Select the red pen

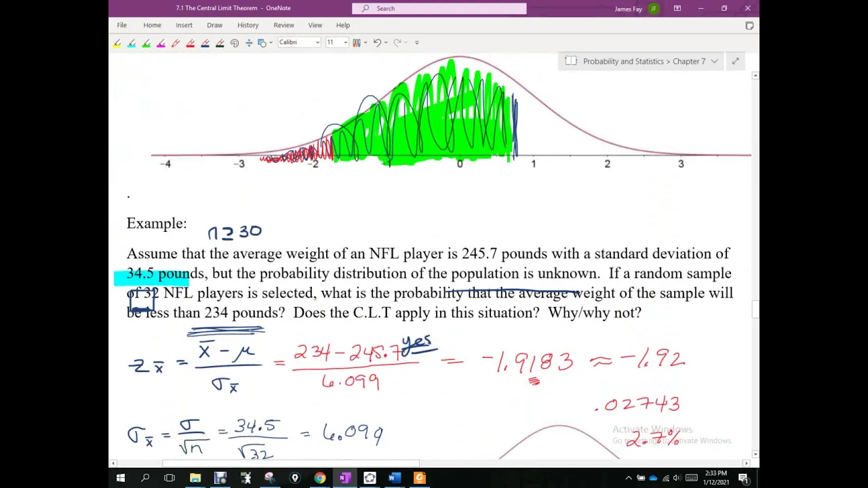pyautogui.click(x=191, y=43)
